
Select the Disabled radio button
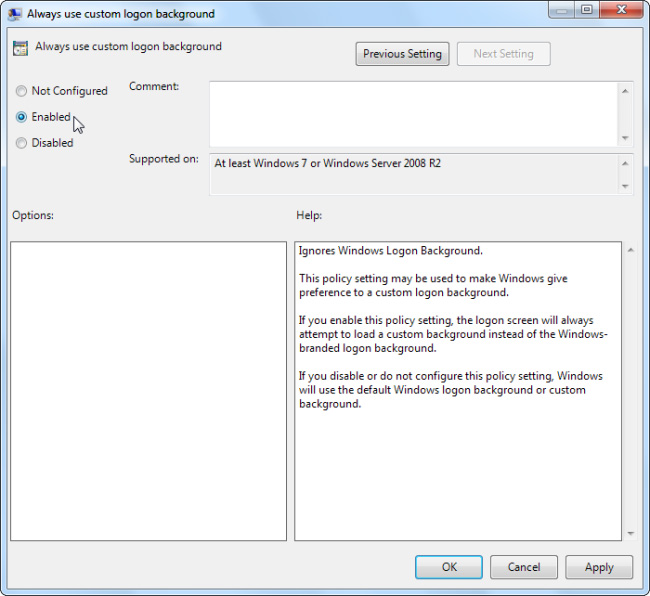pyautogui.click(x=21, y=143)
